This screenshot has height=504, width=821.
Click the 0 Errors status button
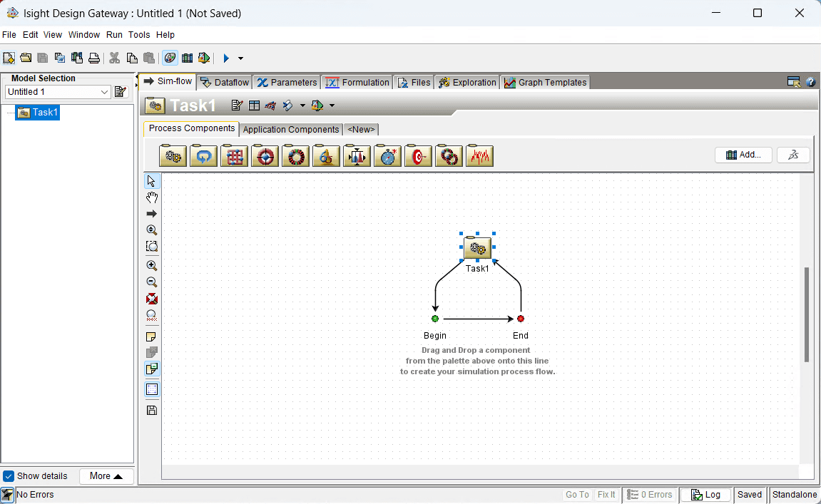(x=650, y=495)
